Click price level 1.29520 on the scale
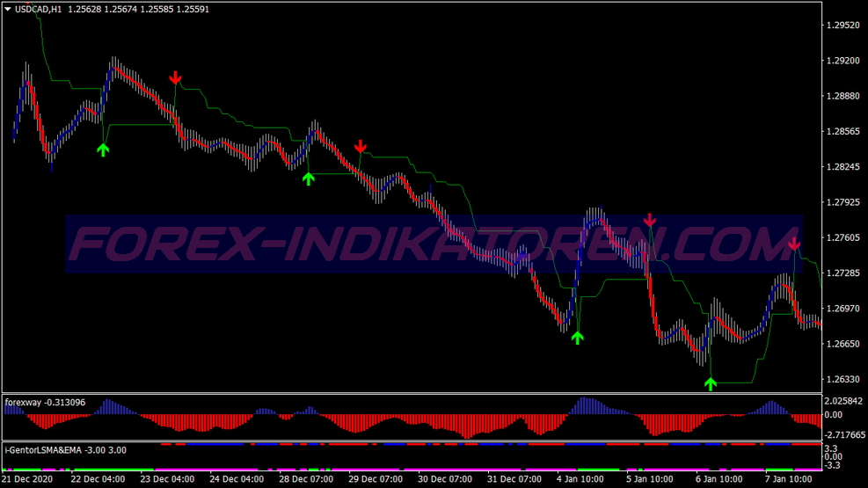This screenshot has width=868, height=488. pyautogui.click(x=843, y=25)
